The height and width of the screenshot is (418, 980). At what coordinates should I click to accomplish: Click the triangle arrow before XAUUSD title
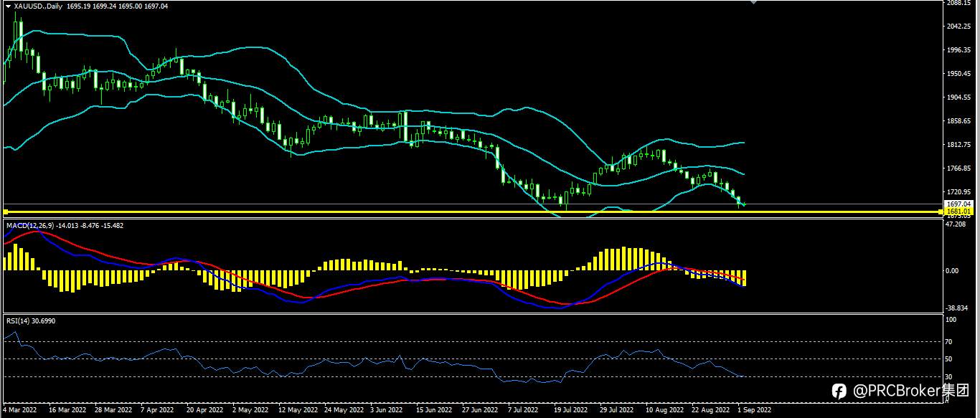(7, 6)
